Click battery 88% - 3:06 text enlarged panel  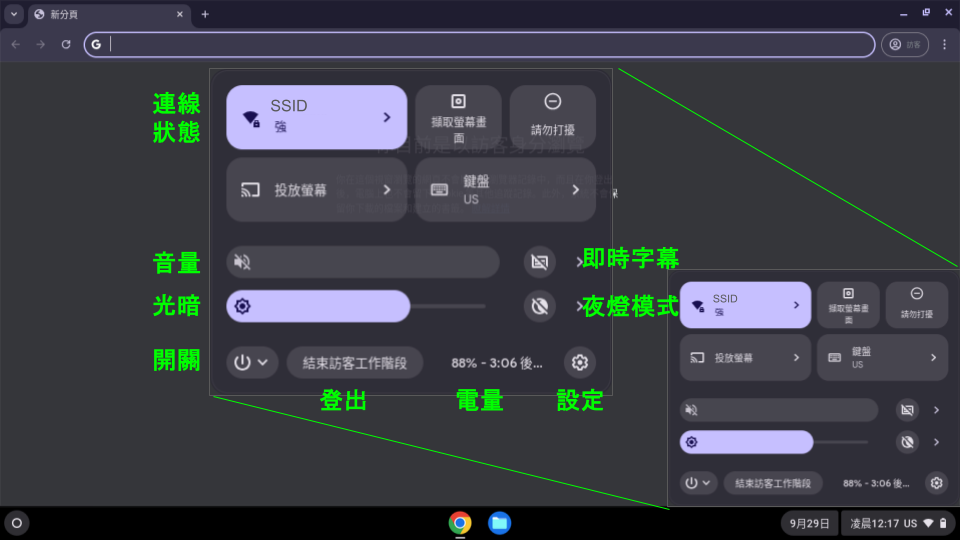pos(497,363)
